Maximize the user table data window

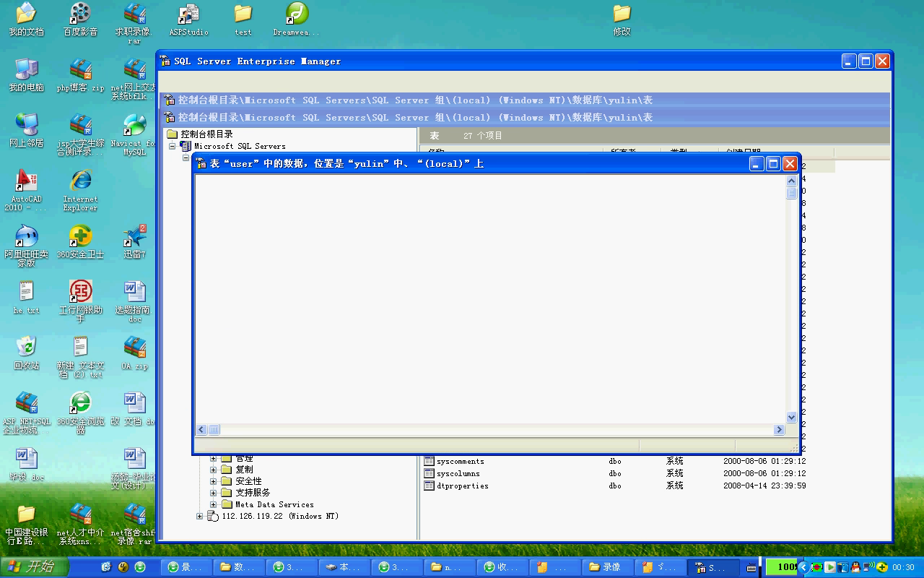click(773, 164)
